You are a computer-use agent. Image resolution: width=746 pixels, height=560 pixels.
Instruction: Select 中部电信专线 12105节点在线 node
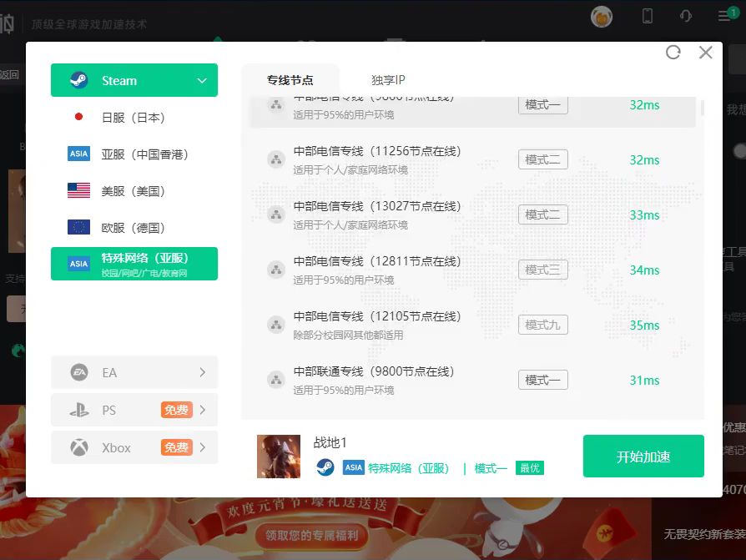coord(472,325)
